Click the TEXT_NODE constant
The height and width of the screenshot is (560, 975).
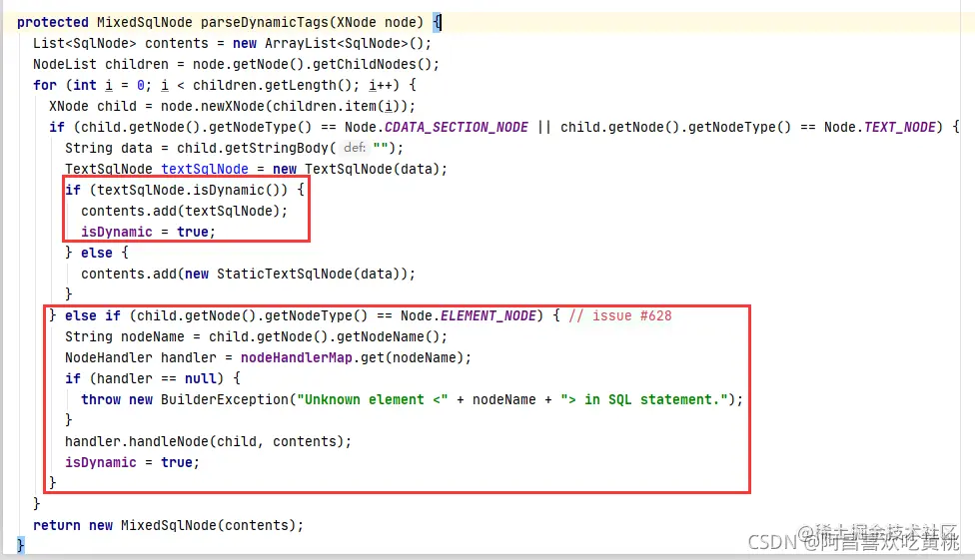coord(900,128)
